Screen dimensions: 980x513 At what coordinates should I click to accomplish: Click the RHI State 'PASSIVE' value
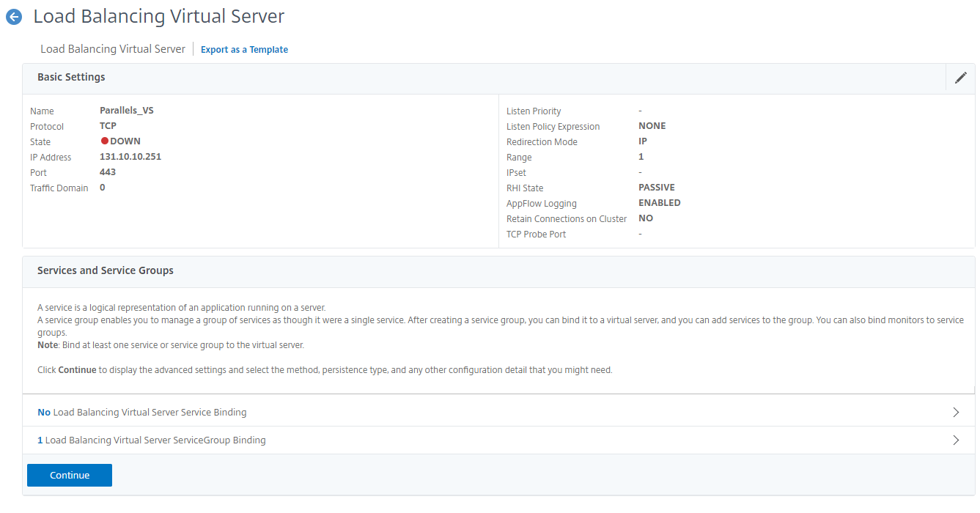656,188
